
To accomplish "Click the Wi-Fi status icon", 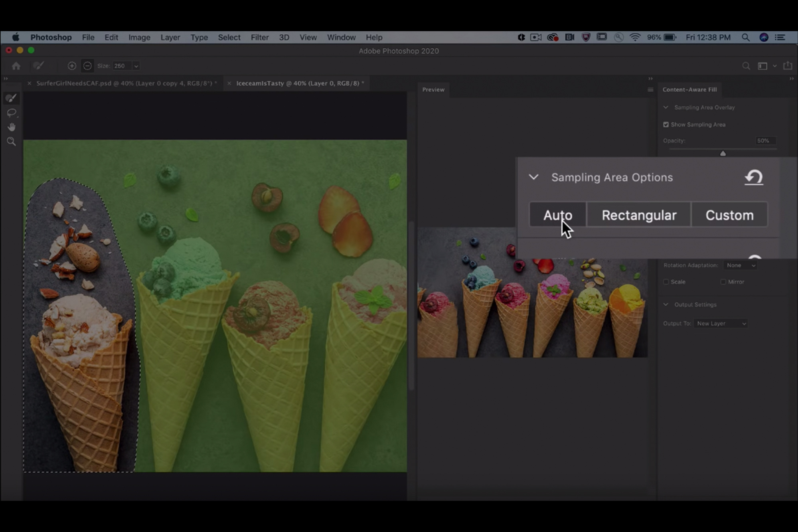I will (x=635, y=37).
